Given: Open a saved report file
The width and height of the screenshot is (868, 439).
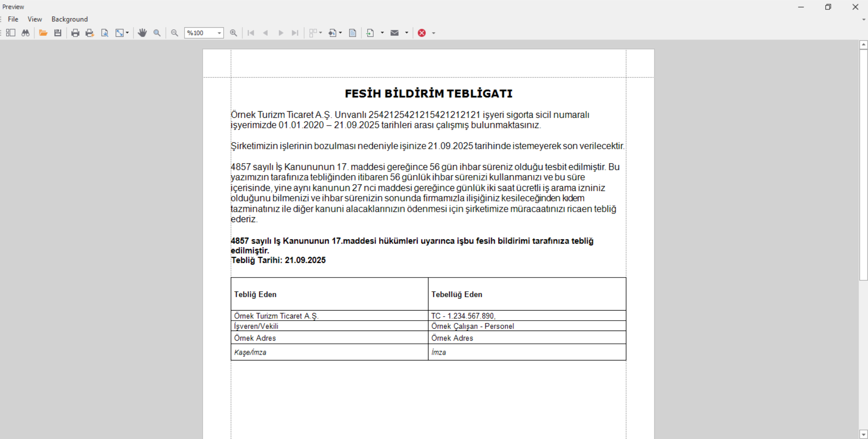Looking at the screenshot, I should 43,33.
